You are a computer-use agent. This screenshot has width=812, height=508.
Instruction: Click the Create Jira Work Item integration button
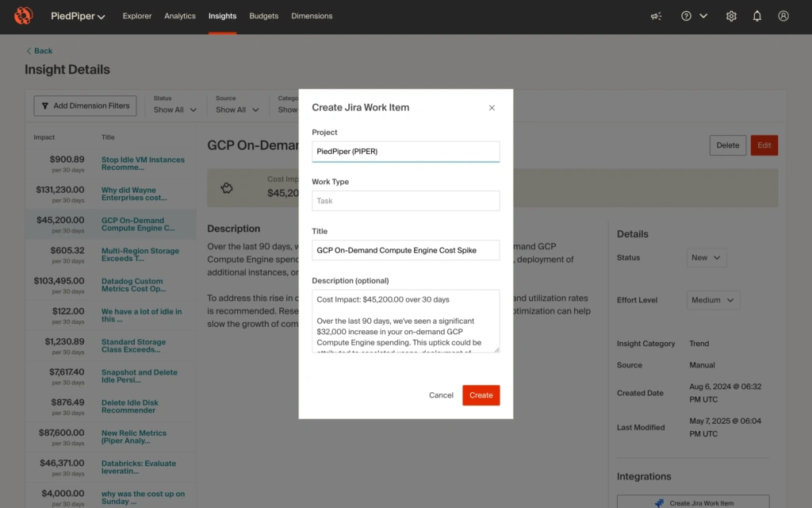point(693,502)
